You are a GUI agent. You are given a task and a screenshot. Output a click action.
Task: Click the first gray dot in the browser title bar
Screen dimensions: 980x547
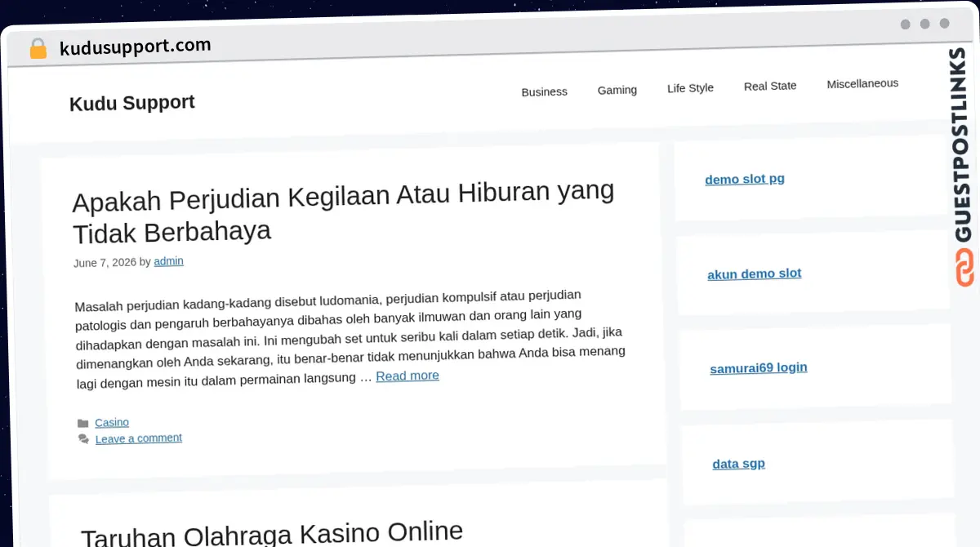906,24
